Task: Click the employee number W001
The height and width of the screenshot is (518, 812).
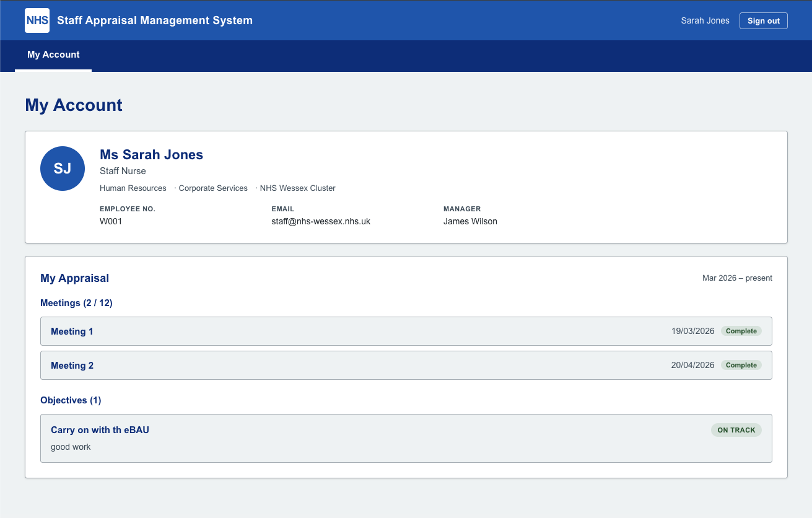Action: [111, 221]
